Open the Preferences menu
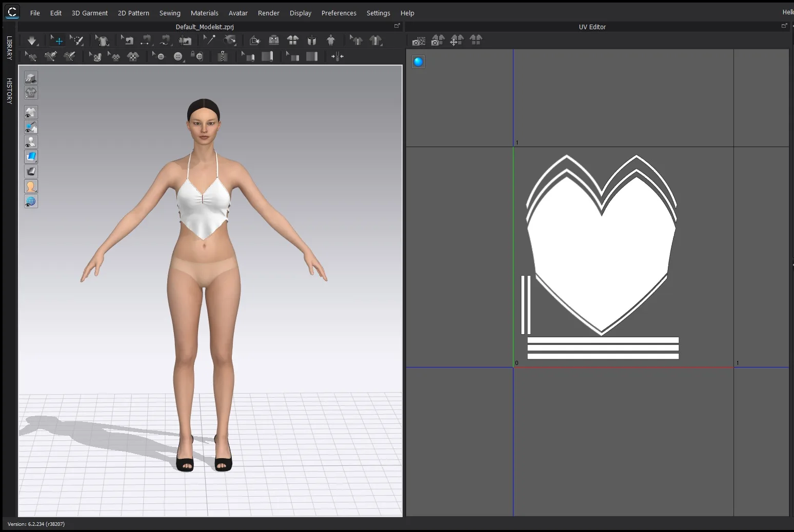Viewport: 794px width, 532px height. pos(339,13)
